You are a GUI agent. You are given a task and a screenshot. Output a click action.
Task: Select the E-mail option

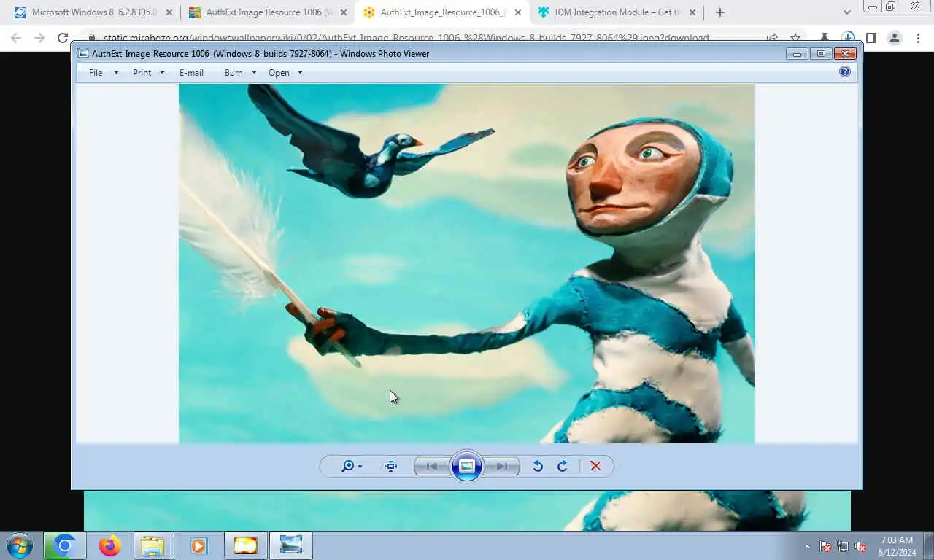click(x=191, y=73)
